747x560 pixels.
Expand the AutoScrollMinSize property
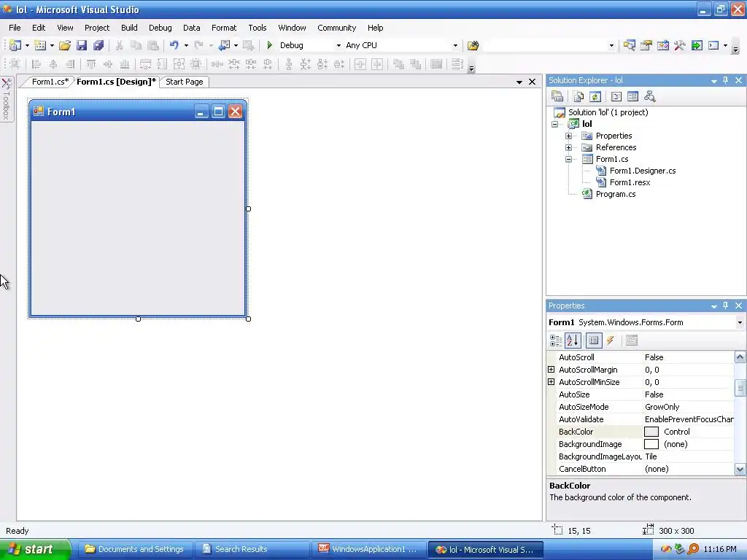click(x=551, y=382)
